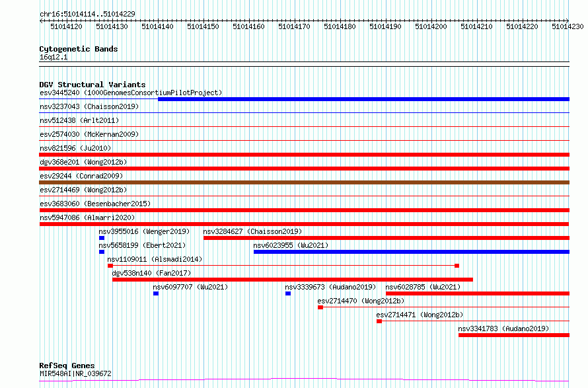Screen dimensions: 588x388
Task: Click the dgv368e201 red variant bar
Action: (304, 169)
